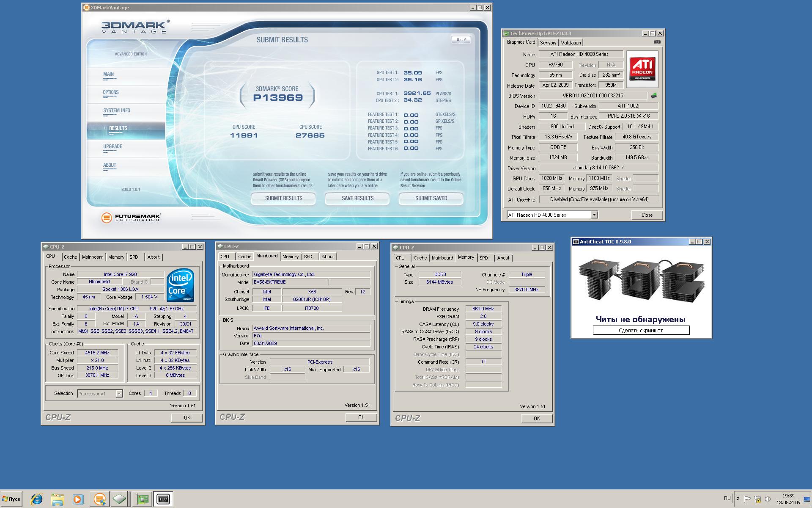The image size is (812, 508).
Task: Open network status tray icon
Action: click(x=757, y=499)
